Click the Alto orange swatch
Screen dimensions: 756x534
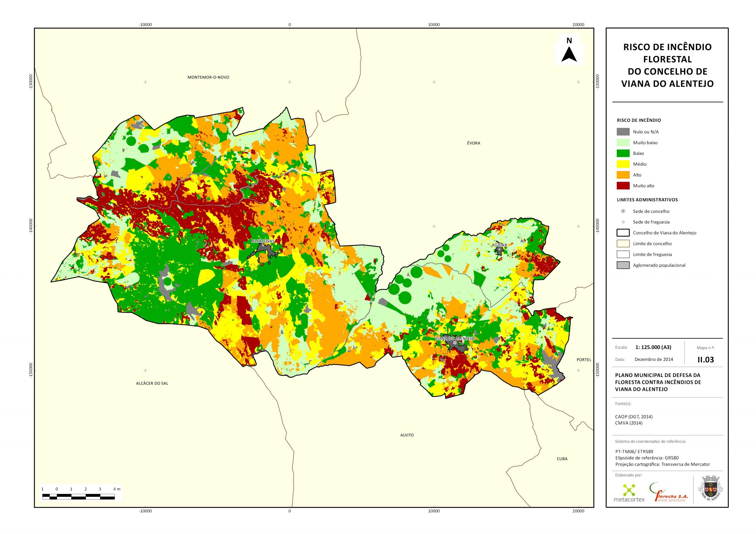point(623,175)
